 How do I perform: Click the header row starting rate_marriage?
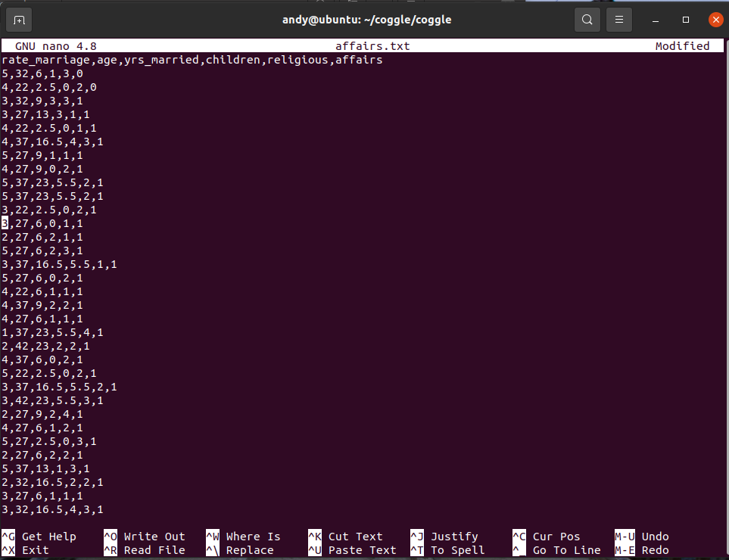click(x=192, y=60)
